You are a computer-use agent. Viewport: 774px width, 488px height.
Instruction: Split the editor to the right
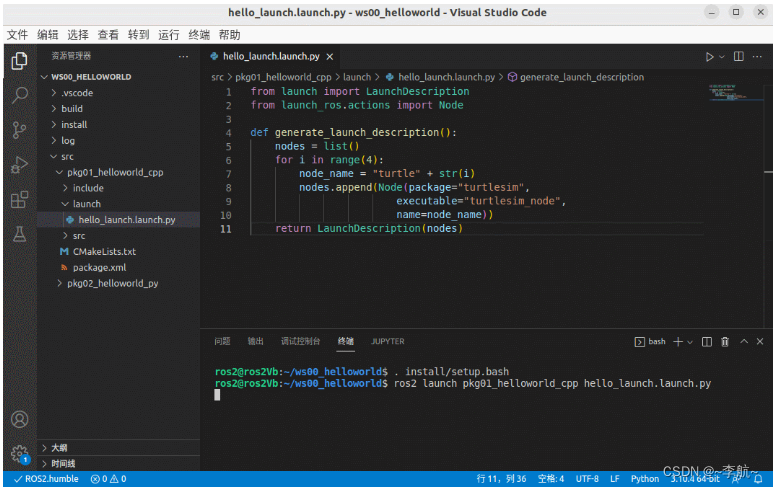[x=738, y=56]
